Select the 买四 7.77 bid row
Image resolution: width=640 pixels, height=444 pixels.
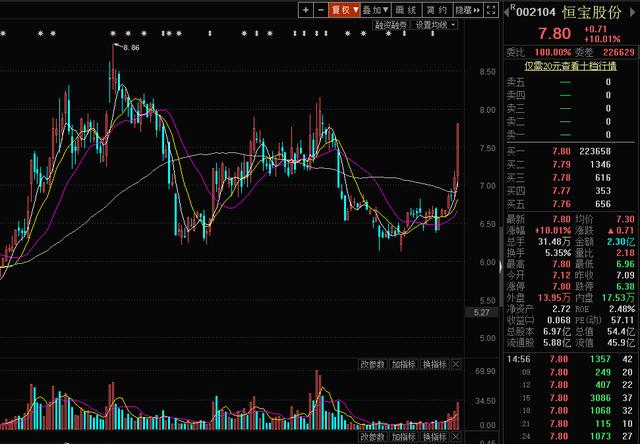point(571,191)
